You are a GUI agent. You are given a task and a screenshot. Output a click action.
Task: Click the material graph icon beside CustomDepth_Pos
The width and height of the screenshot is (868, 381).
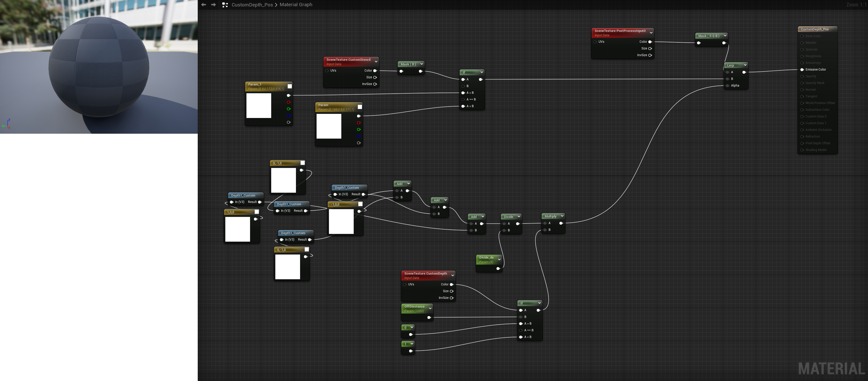[225, 5]
